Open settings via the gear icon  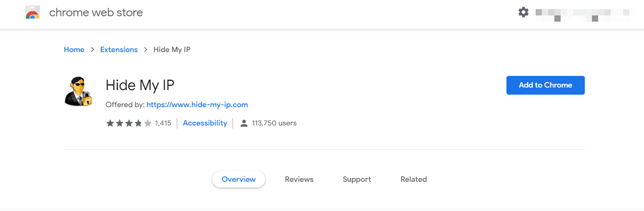pos(524,12)
